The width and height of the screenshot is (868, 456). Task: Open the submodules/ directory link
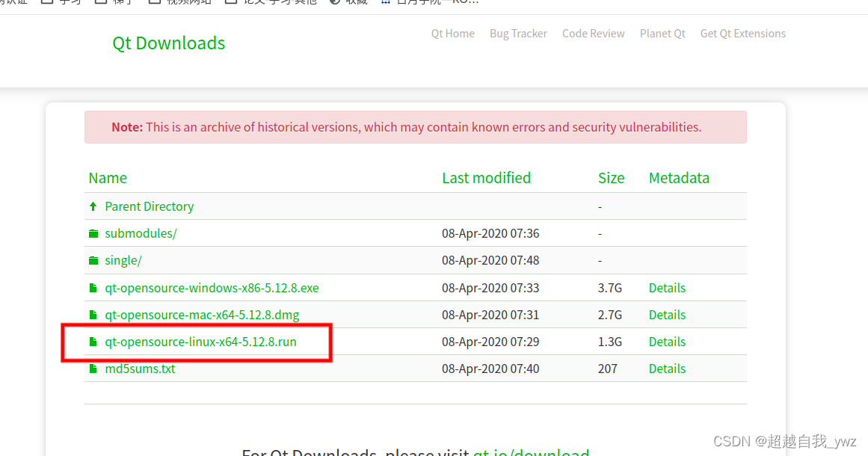pyautogui.click(x=141, y=233)
